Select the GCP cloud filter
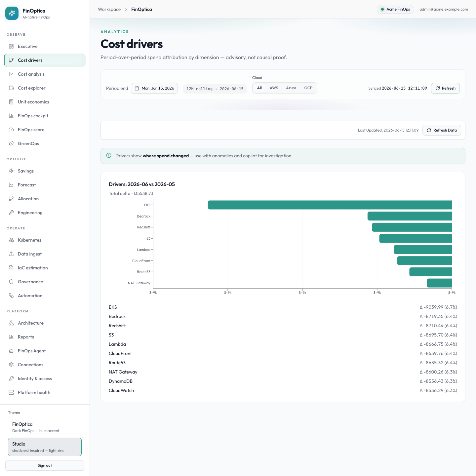The image size is (476, 476). (x=308, y=88)
